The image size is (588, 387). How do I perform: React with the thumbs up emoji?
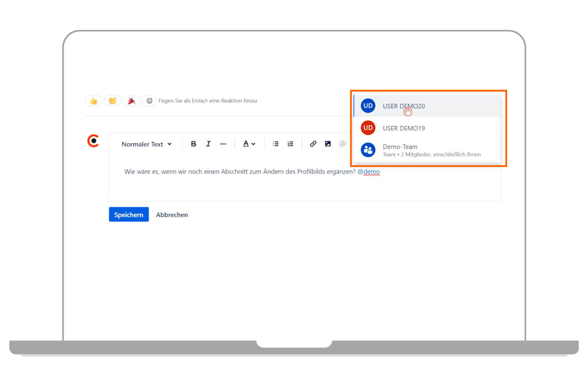(x=93, y=101)
